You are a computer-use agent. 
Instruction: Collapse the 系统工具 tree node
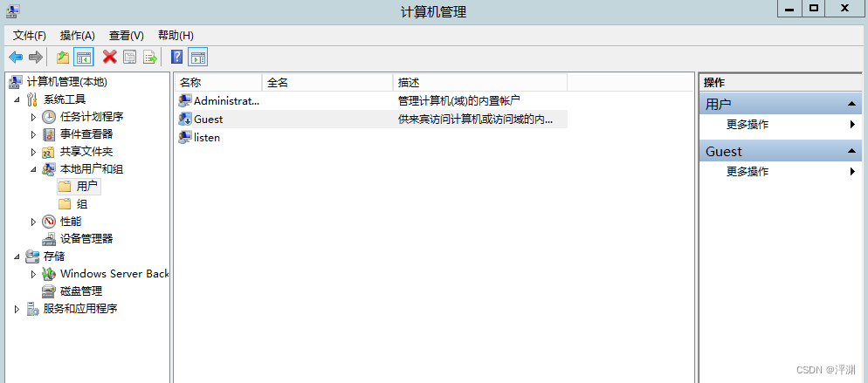click(17, 100)
